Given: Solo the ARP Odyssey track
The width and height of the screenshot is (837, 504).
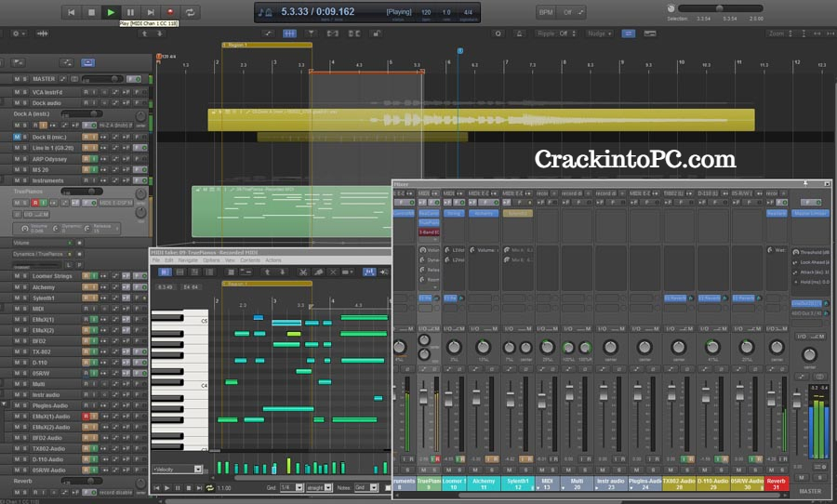Looking at the screenshot, I should pyautogui.click(x=24, y=159).
